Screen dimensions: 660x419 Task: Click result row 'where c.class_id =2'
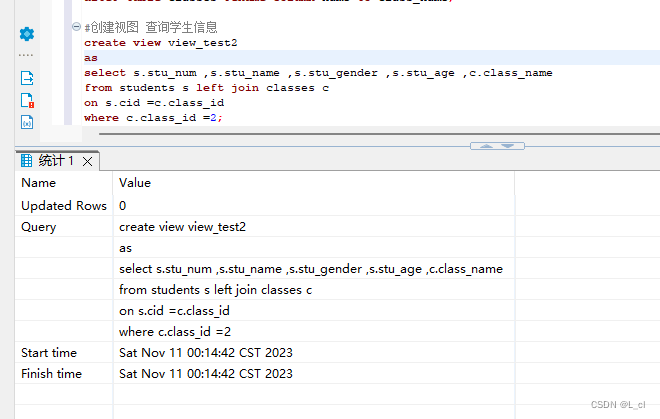click(x=314, y=332)
